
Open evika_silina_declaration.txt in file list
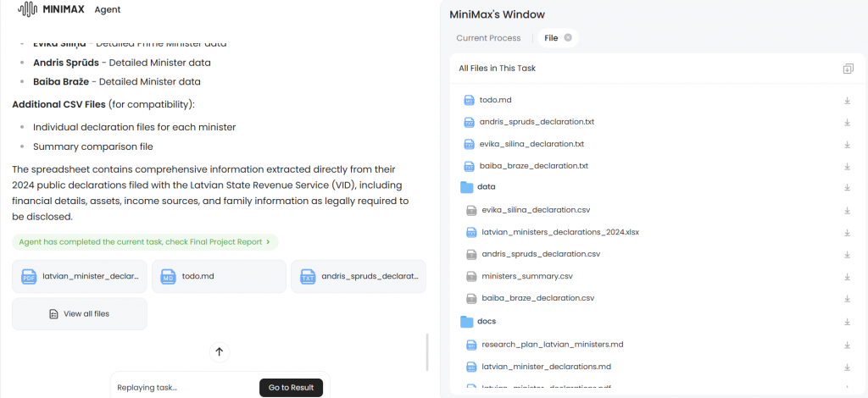tap(531, 144)
